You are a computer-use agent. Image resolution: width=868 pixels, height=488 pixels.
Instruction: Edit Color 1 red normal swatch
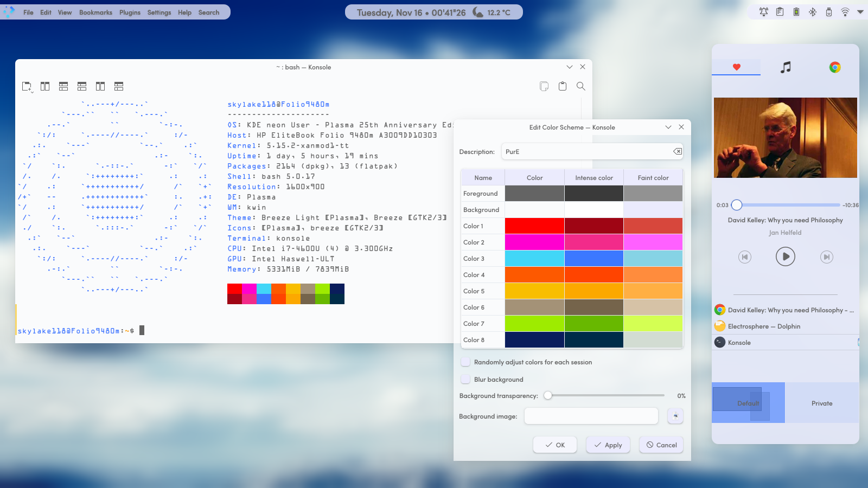534,226
